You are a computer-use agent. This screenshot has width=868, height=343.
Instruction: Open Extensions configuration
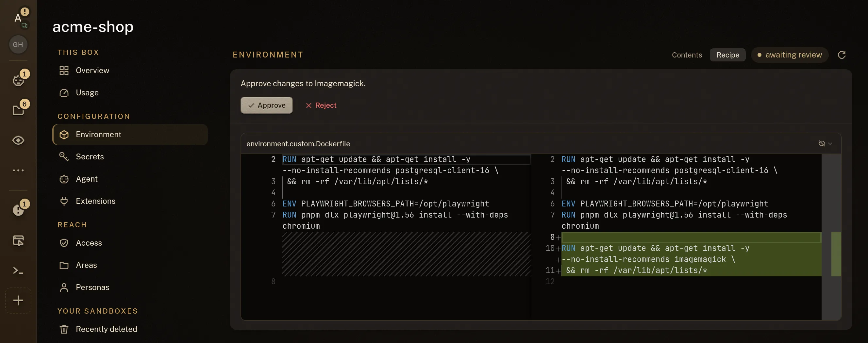pyautogui.click(x=130, y=201)
